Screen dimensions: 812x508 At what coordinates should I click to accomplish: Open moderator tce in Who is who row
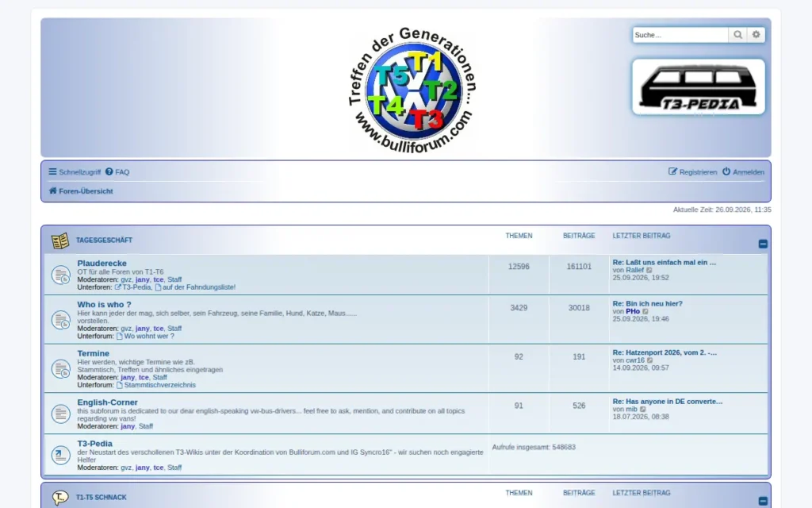[159, 328]
